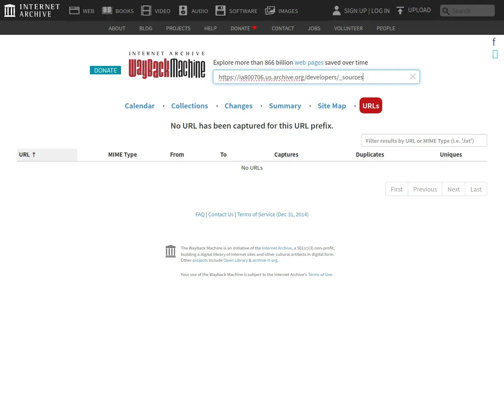The width and height of the screenshot is (504, 420).
Task: Open the Open Library link
Action: tap(236, 260)
